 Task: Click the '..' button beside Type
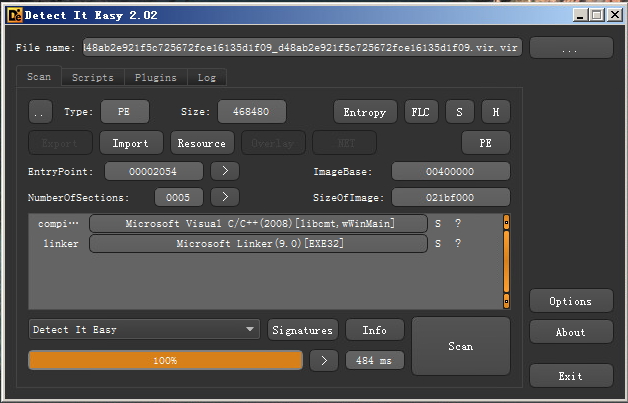point(40,112)
